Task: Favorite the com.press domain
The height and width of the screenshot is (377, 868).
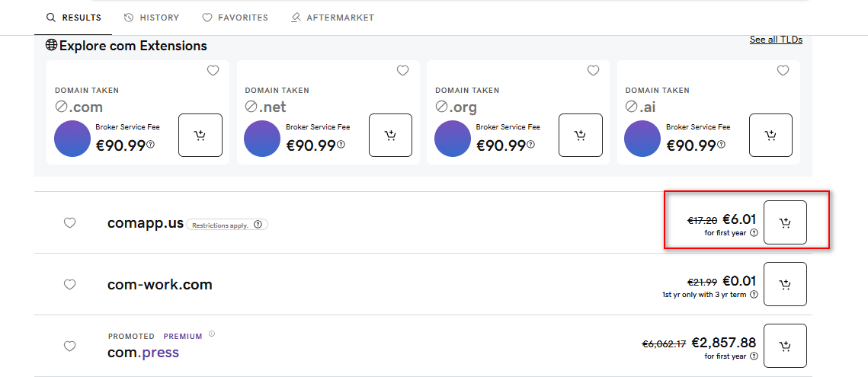Action: pos(69,346)
